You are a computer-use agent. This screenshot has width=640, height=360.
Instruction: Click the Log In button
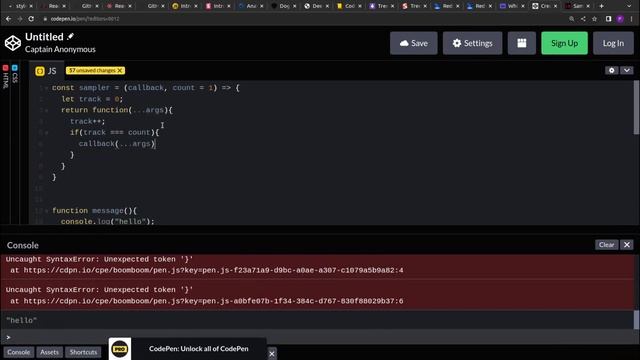[613, 43]
